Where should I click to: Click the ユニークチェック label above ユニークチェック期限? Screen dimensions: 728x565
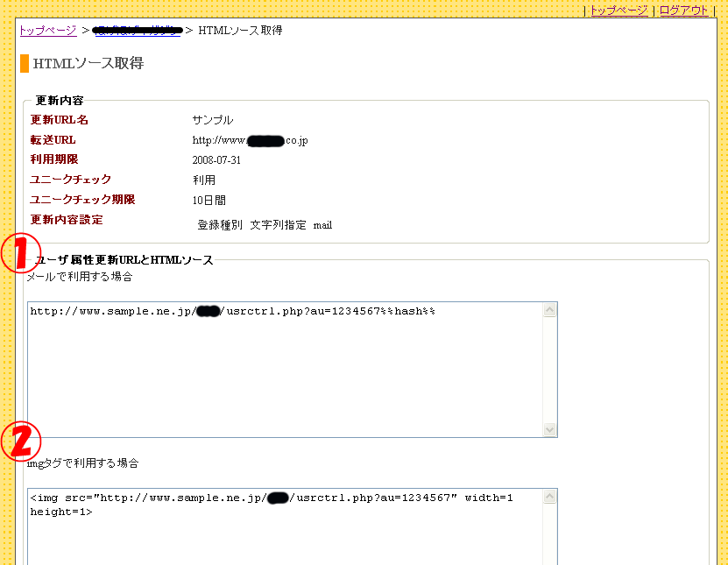[x=71, y=180]
